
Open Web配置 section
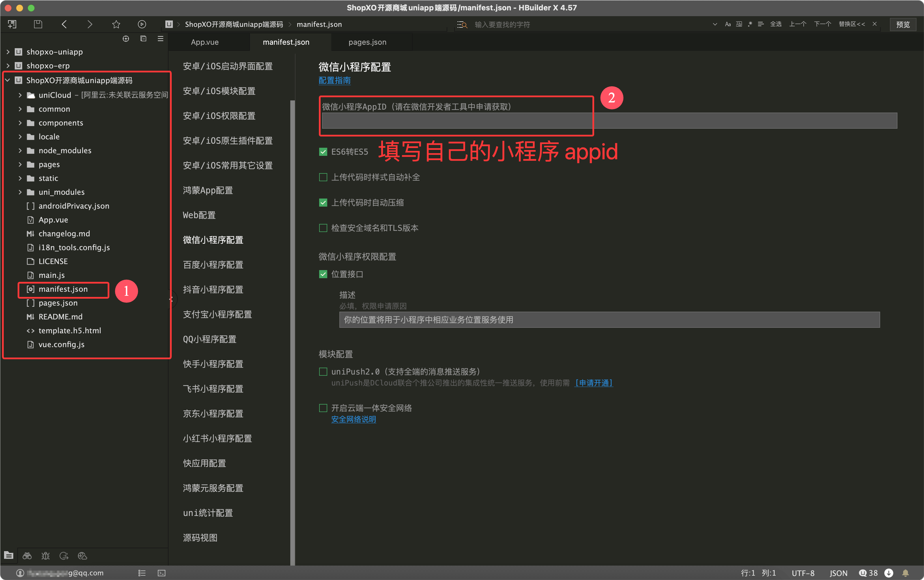point(199,215)
